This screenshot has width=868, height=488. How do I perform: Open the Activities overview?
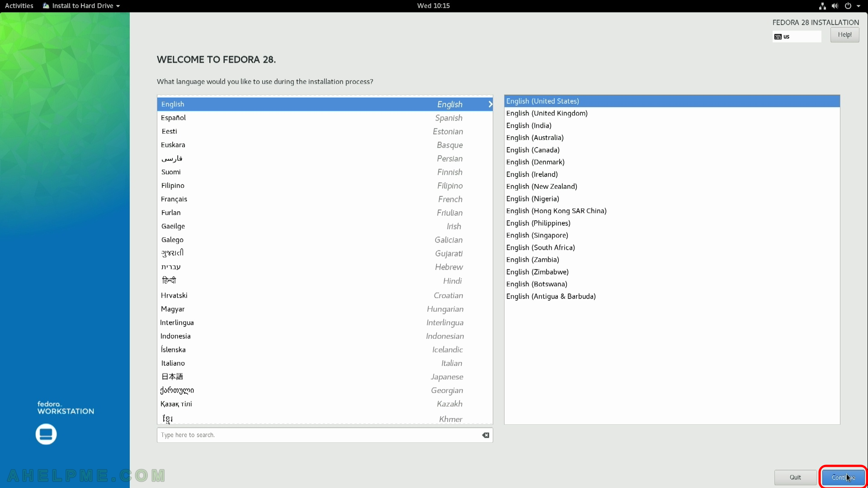click(19, 6)
